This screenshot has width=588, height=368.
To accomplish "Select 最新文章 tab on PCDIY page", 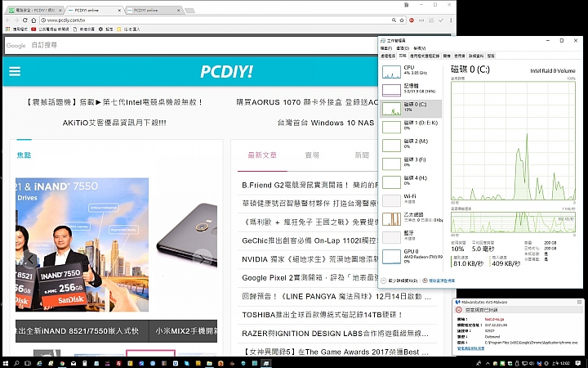I will [x=262, y=155].
